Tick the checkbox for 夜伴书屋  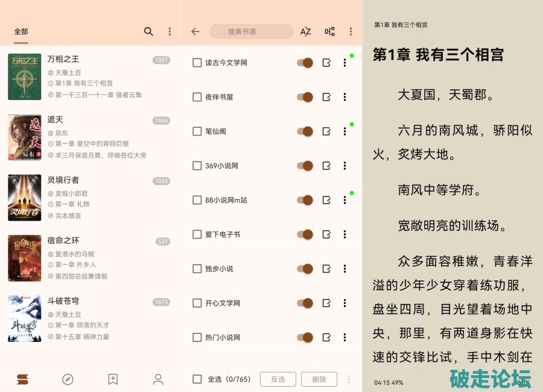pos(197,97)
